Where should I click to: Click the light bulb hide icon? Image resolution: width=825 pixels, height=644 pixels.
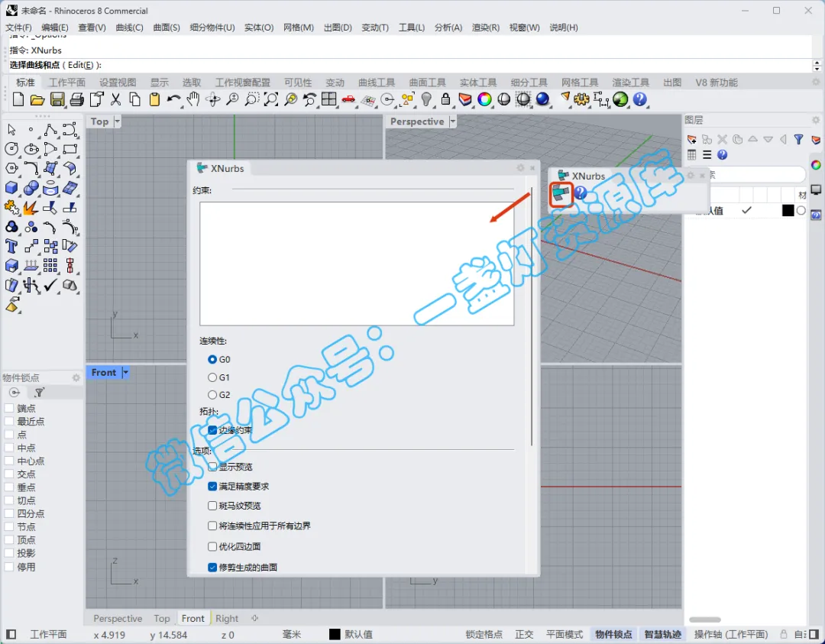(427, 99)
